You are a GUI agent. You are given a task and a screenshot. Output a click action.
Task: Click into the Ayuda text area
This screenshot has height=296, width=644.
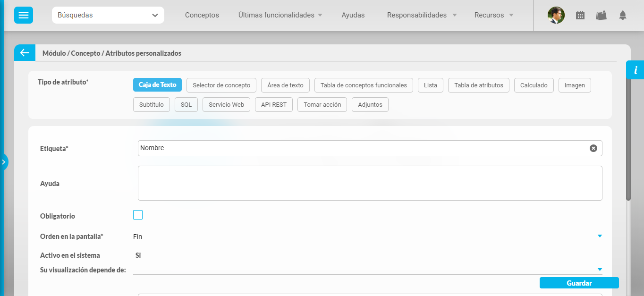[370, 183]
